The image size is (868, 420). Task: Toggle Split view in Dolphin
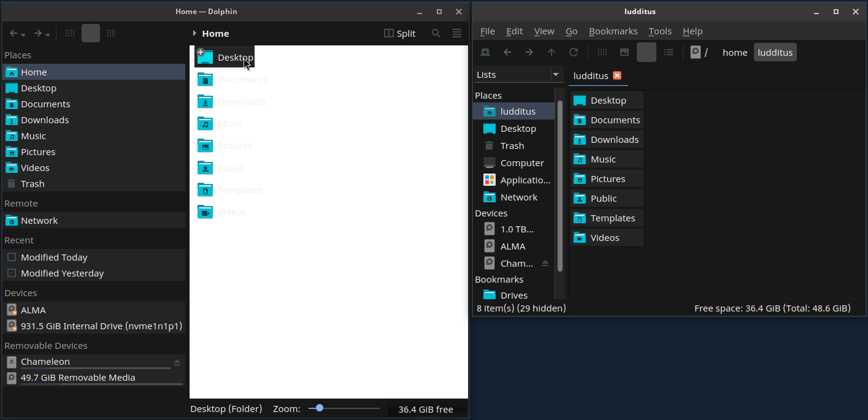399,34
